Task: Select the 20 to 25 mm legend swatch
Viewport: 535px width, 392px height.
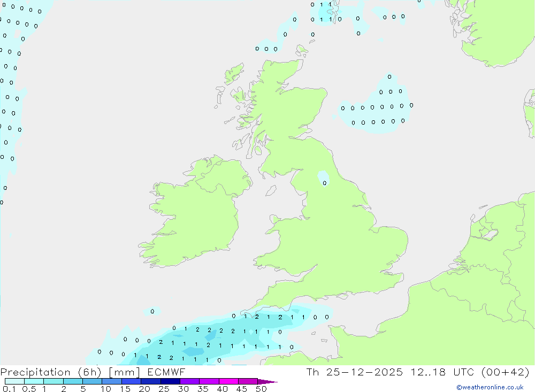Action: click(x=151, y=381)
